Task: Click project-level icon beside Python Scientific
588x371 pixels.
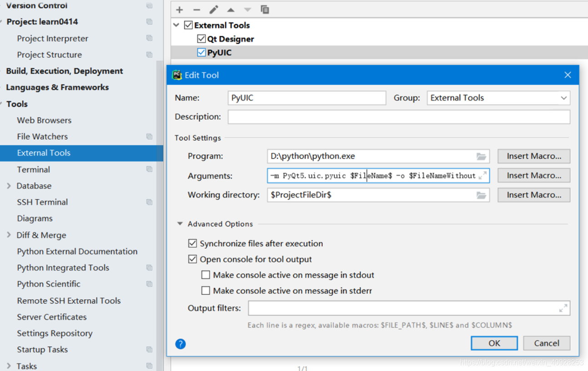Action: (149, 284)
